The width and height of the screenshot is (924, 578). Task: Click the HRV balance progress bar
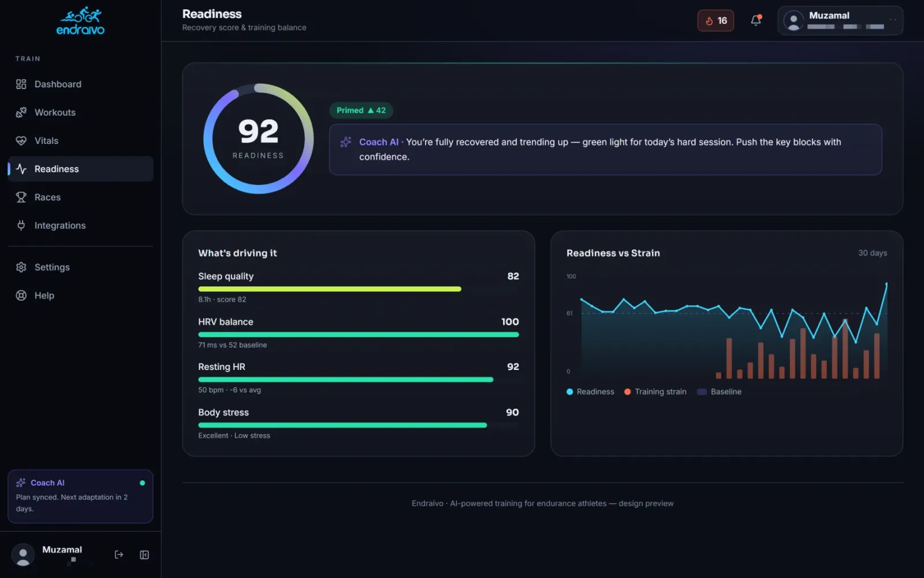(359, 335)
